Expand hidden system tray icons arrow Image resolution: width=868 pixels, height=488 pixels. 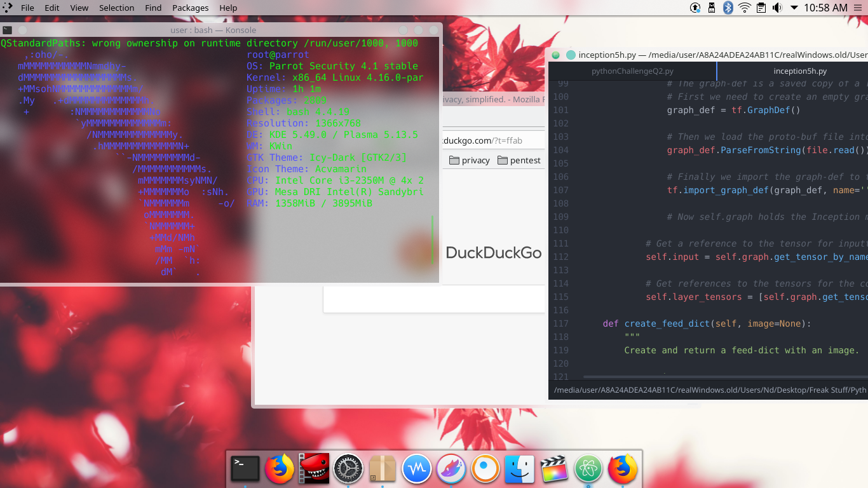click(x=794, y=8)
